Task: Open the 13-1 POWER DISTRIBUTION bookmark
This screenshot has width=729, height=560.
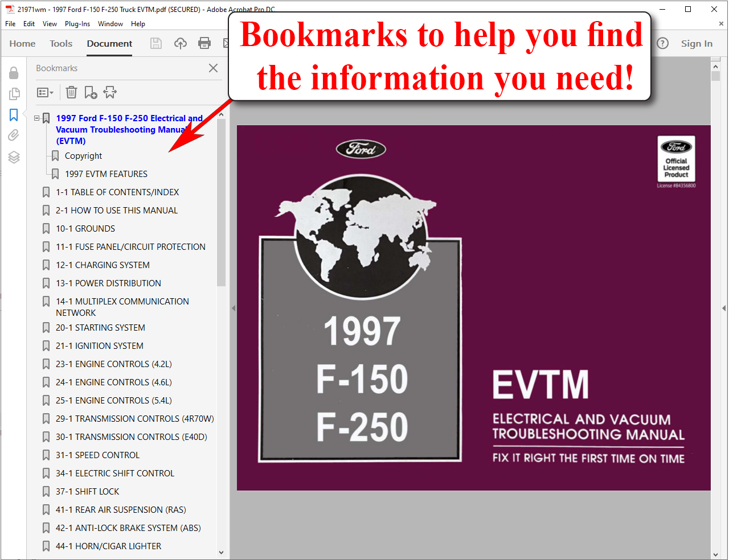Action: (x=108, y=283)
